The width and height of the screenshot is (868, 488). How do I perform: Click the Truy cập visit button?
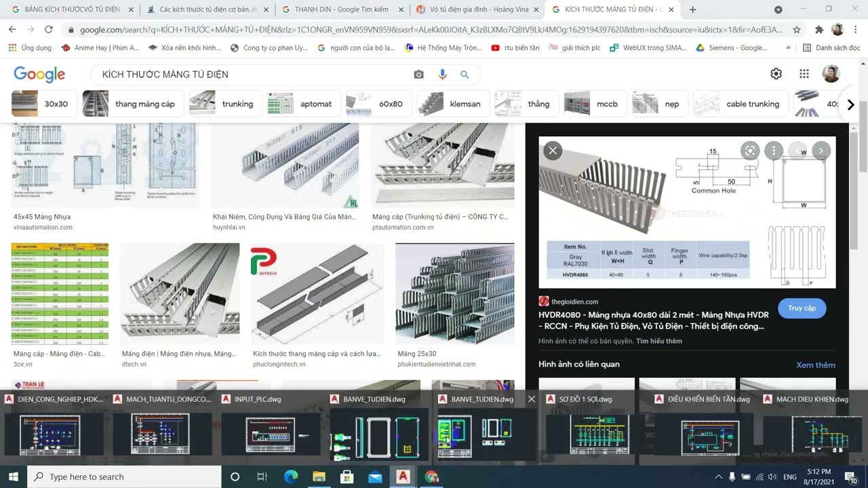click(802, 308)
